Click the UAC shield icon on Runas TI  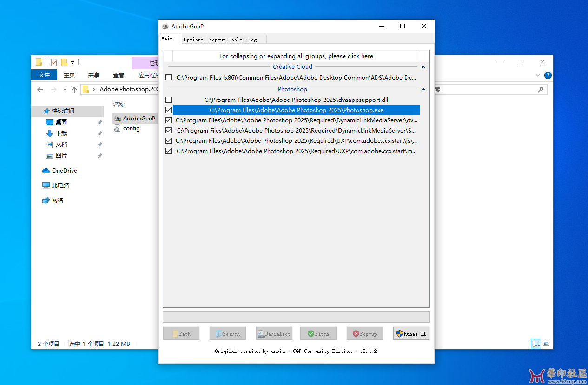(x=399, y=334)
